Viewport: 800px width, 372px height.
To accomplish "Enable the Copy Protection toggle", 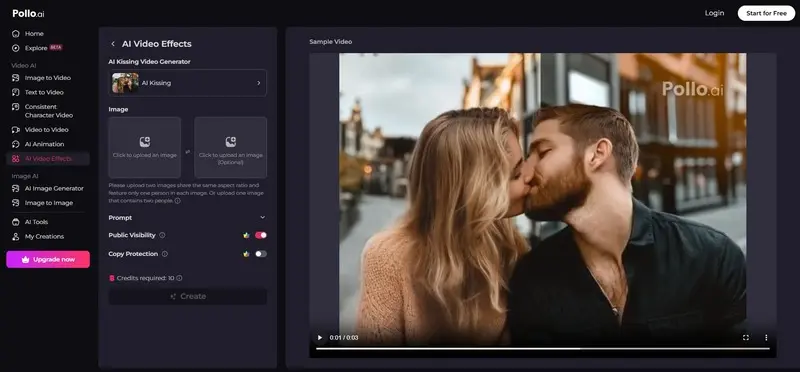I will coord(261,254).
